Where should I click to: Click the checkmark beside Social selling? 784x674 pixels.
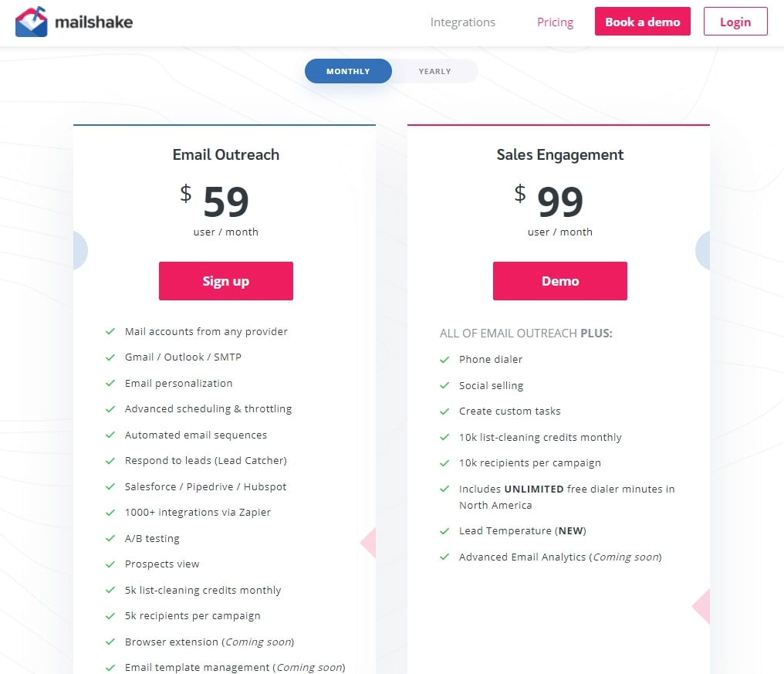pyautogui.click(x=444, y=386)
